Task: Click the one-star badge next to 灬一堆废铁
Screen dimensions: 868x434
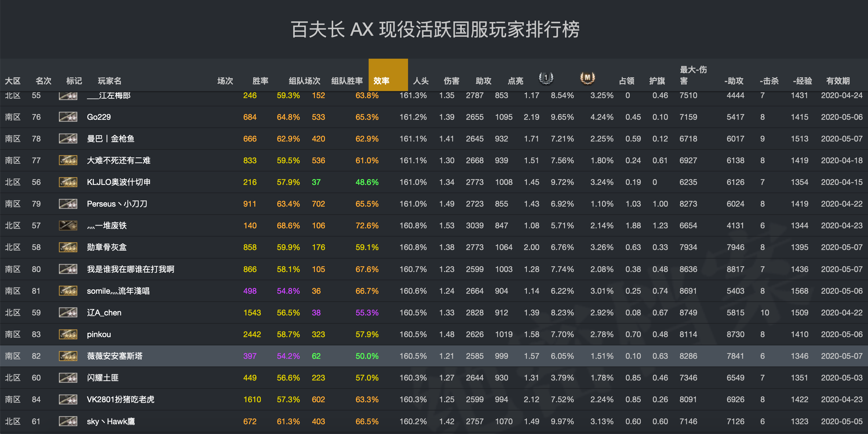Action: click(x=68, y=225)
